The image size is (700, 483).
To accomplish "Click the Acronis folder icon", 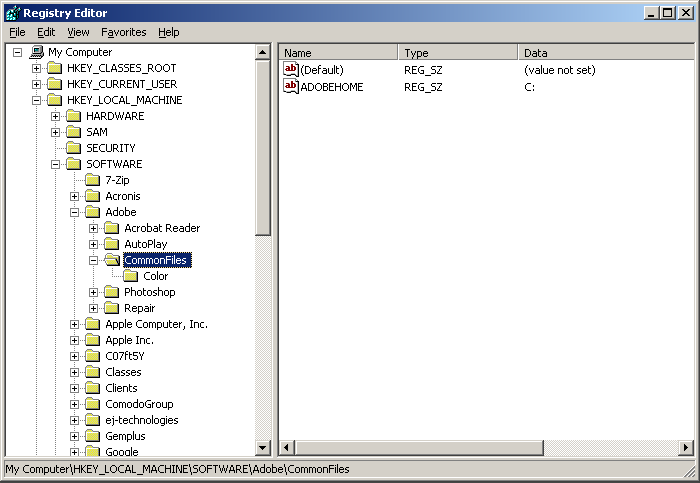I will (x=93, y=196).
